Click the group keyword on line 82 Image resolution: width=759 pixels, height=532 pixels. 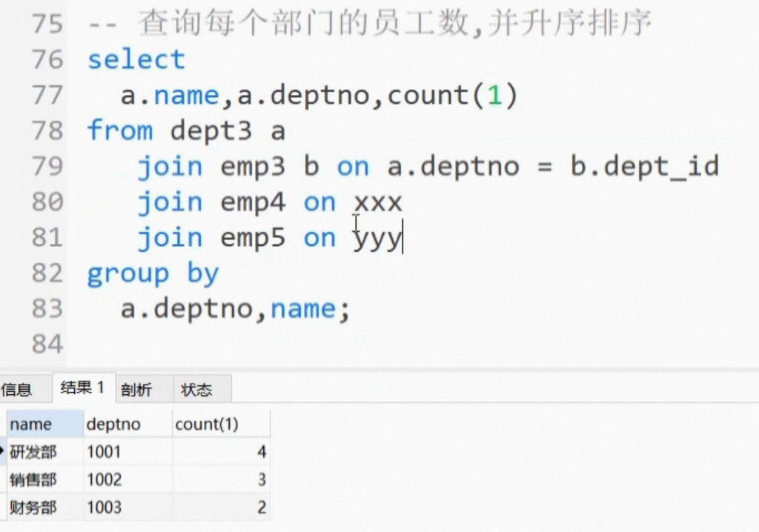point(128,274)
